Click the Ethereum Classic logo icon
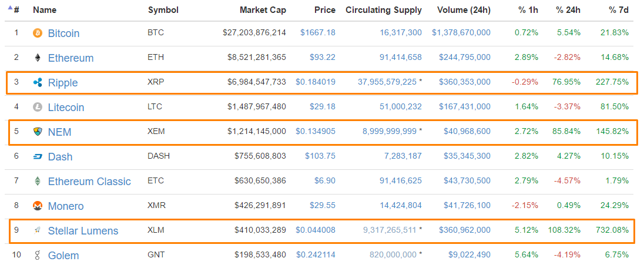The height and width of the screenshot is (268, 644). coord(38,181)
